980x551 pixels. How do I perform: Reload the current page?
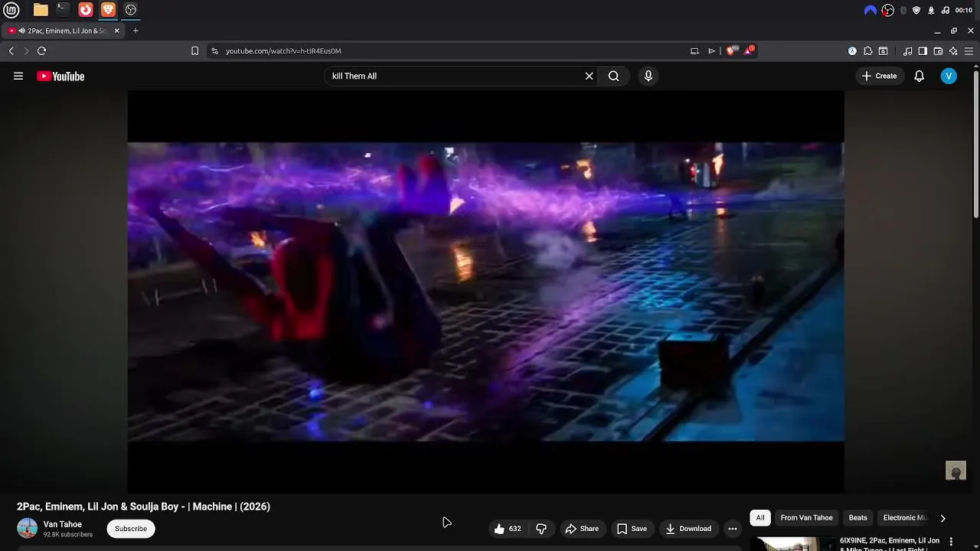(x=41, y=51)
